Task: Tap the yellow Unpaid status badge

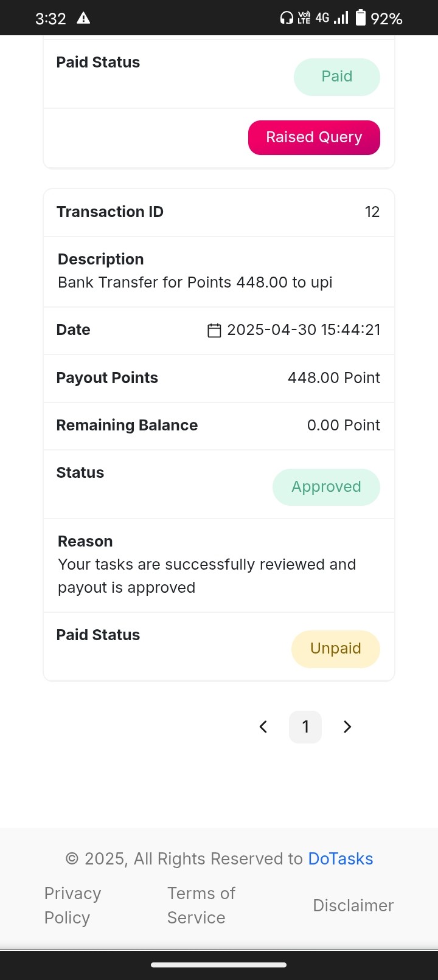Action: pos(336,649)
